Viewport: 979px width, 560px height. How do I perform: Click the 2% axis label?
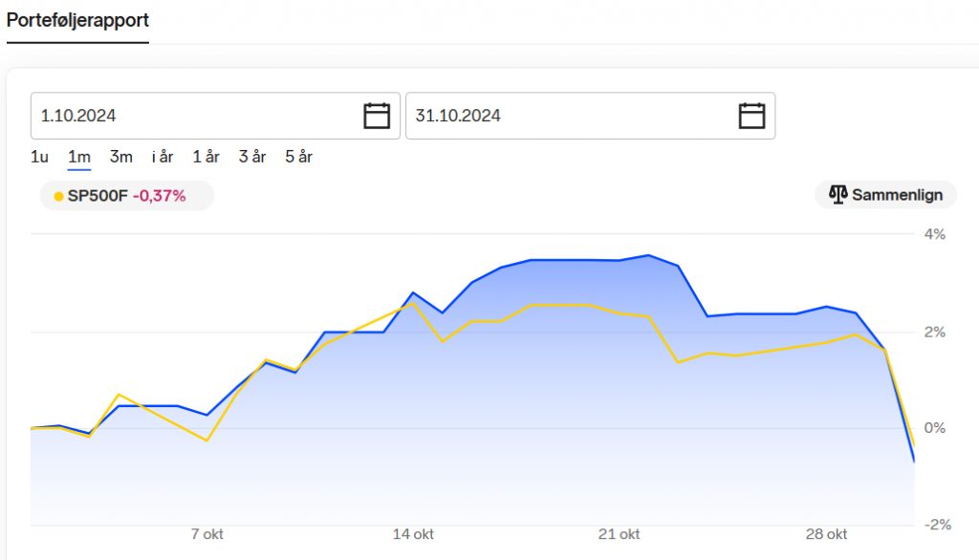coord(935,333)
